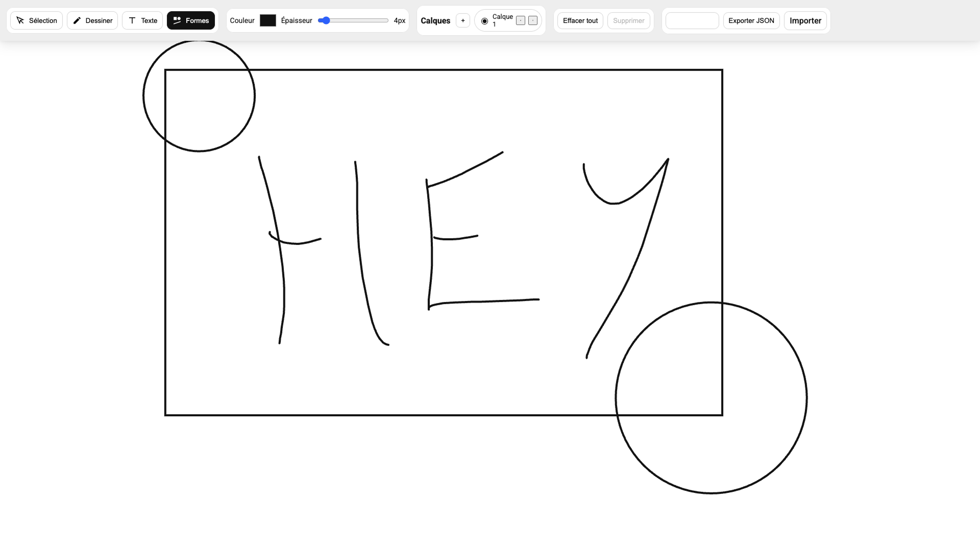The image size is (980, 551).
Task: Add a new layer with plus button
Action: (x=463, y=20)
